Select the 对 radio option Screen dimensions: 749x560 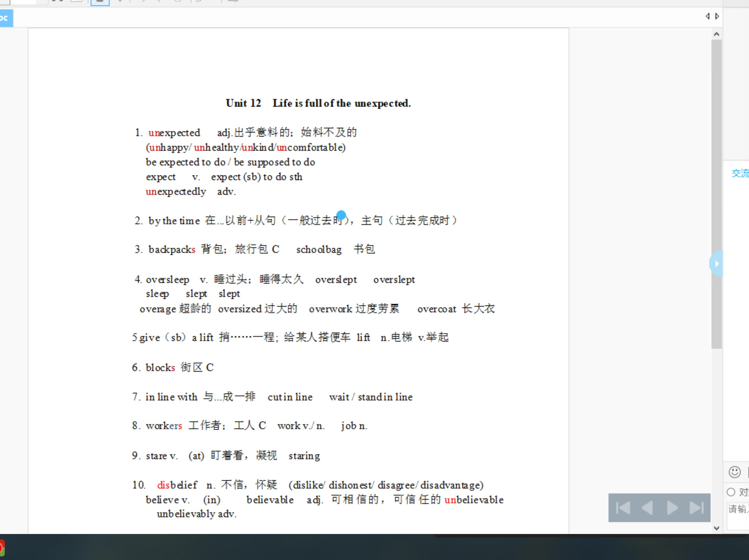point(731,492)
